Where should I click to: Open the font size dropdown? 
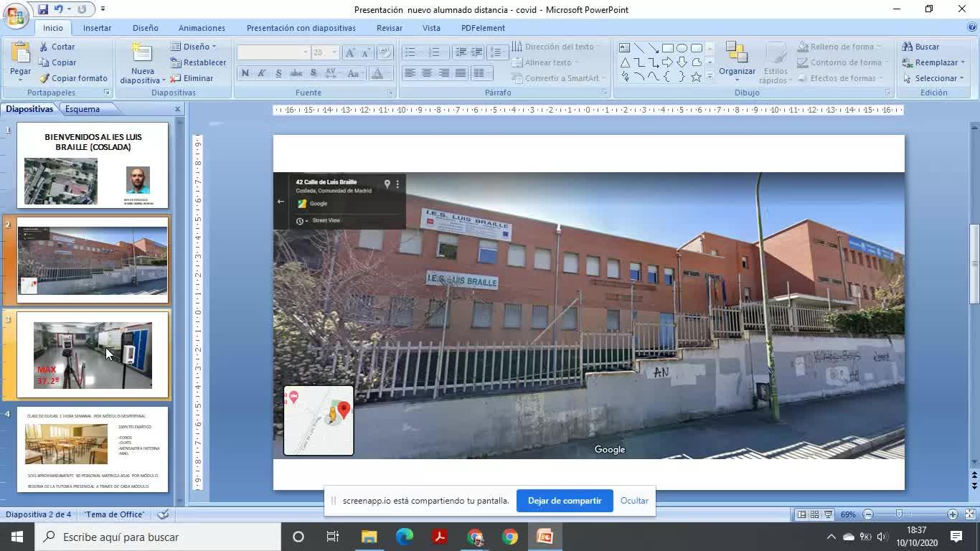[335, 52]
